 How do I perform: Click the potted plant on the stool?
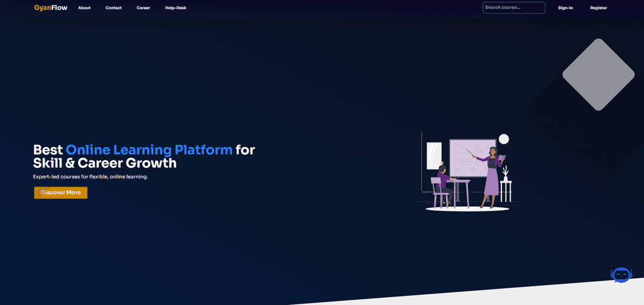[x=506, y=173]
